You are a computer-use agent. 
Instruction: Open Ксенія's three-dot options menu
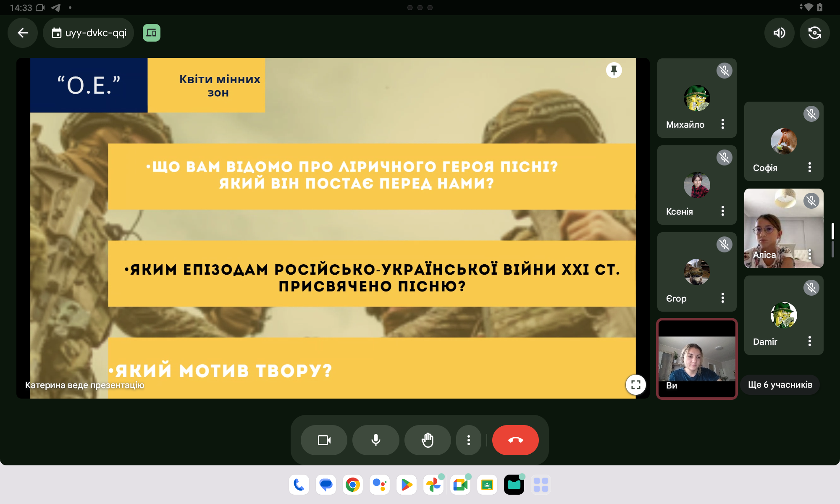point(723,211)
